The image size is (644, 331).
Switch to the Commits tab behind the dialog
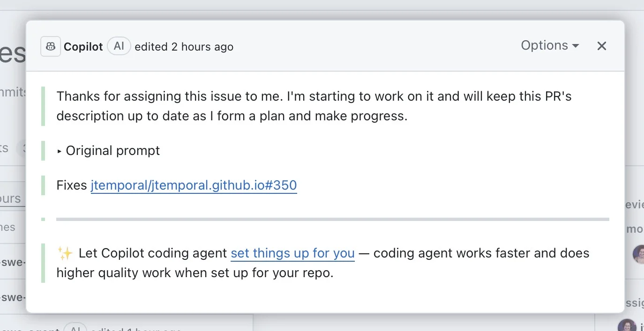point(13,92)
